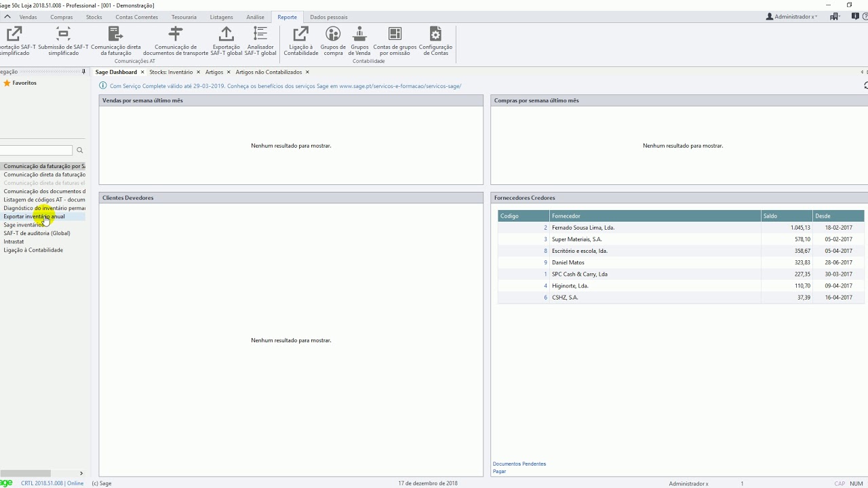The image size is (868, 488).
Task: Click the service info icon in banner
Action: pos(103,86)
